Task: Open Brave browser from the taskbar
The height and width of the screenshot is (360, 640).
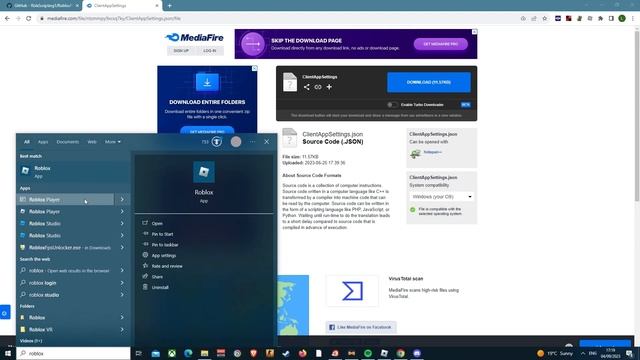Action: pyautogui.click(x=253, y=353)
